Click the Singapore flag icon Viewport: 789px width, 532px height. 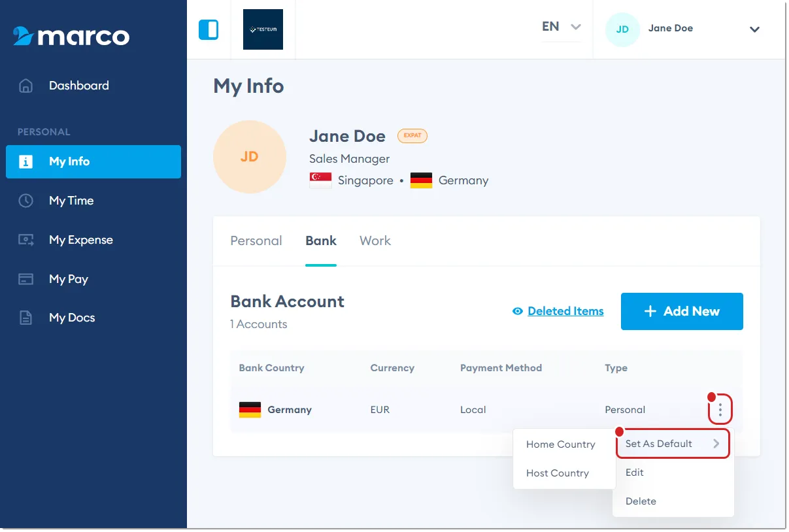pyautogui.click(x=320, y=180)
